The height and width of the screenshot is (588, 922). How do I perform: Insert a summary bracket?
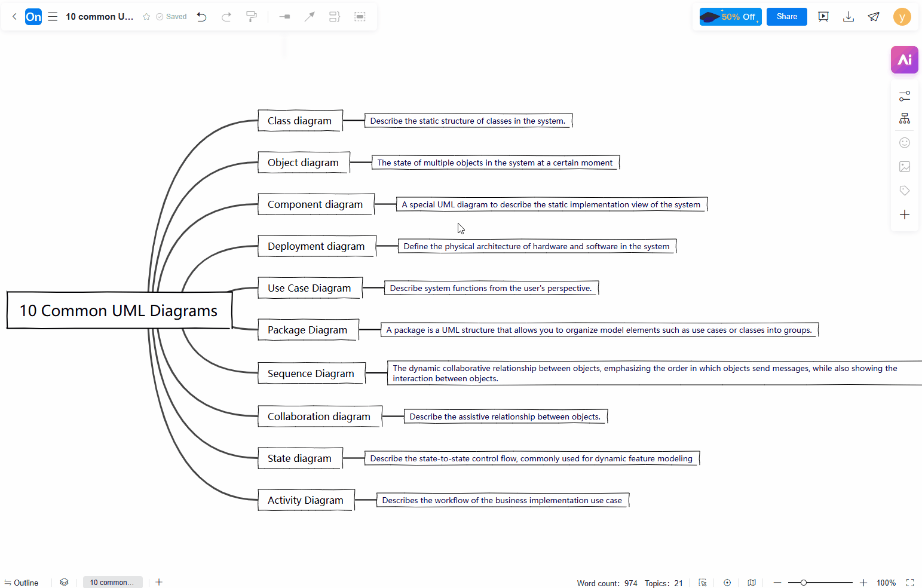[x=335, y=17]
